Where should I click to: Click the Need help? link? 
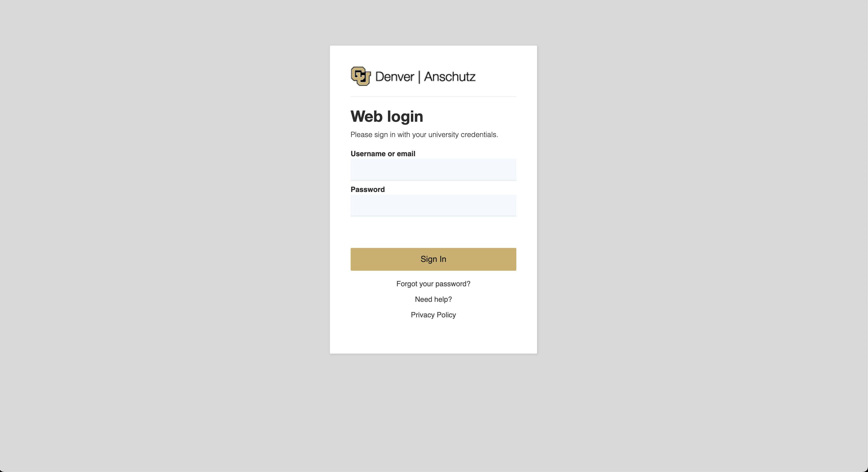pos(433,299)
